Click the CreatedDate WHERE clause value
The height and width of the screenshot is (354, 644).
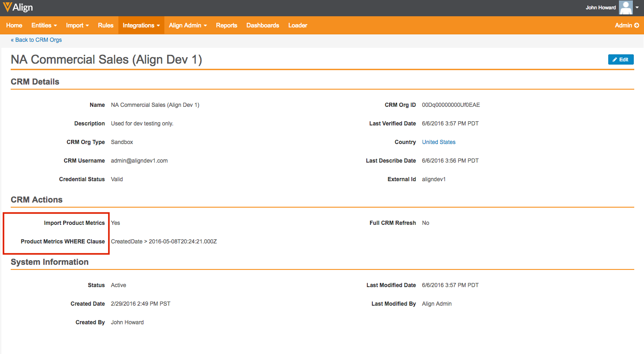click(x=164, y=242)
